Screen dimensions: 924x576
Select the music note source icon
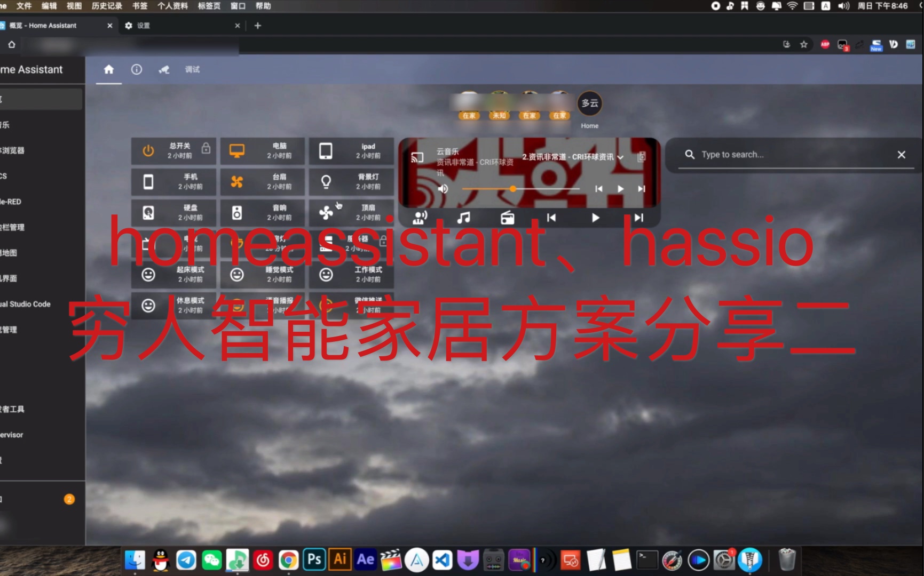pos(464,217)
